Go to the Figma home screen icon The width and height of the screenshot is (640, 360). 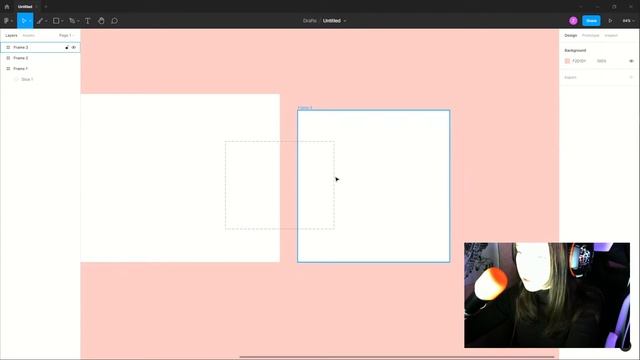(7, 7)
